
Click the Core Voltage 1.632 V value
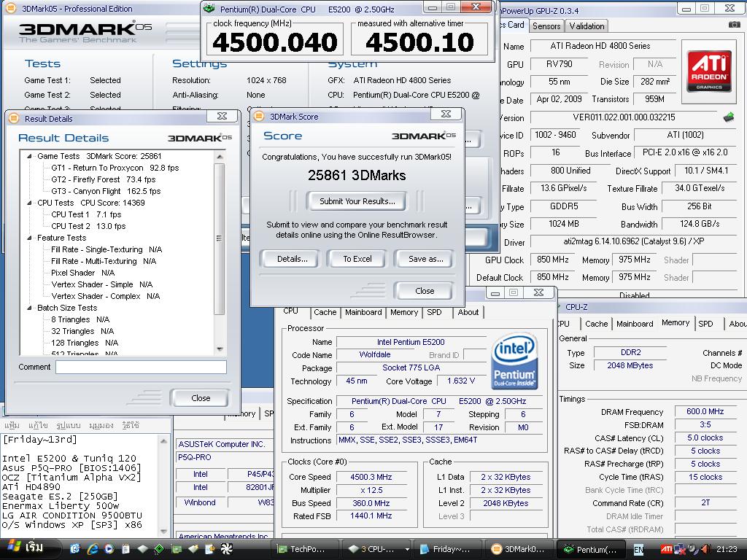tap(461, 381)
